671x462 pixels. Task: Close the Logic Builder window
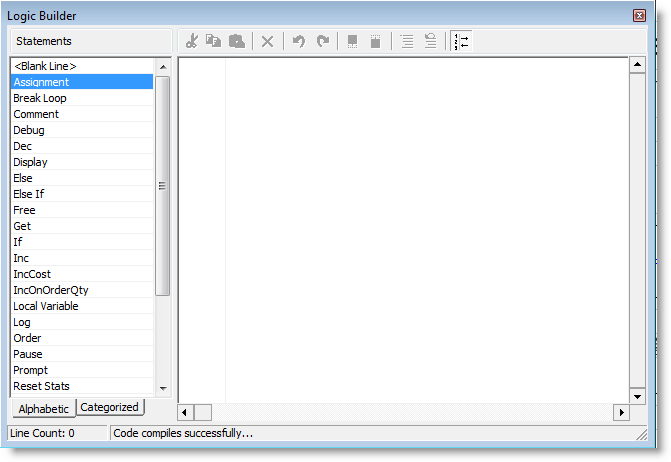tap(639, 16)
